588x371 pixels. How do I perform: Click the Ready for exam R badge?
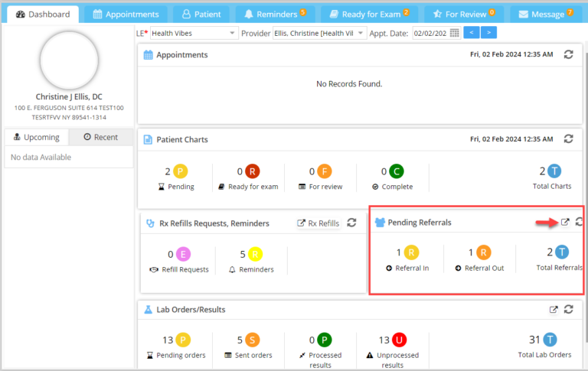click(x=253, y=171)
